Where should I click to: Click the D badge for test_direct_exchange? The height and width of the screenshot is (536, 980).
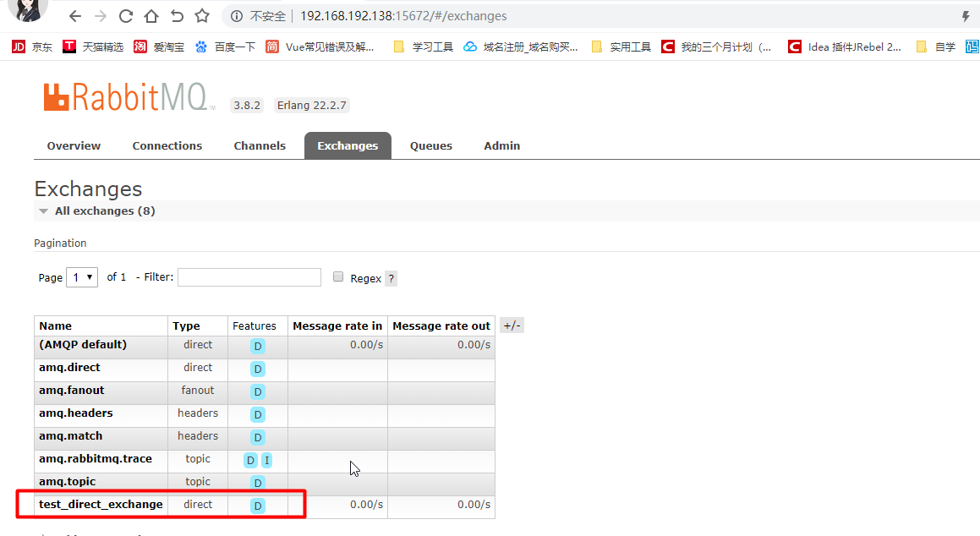point(258,506)
